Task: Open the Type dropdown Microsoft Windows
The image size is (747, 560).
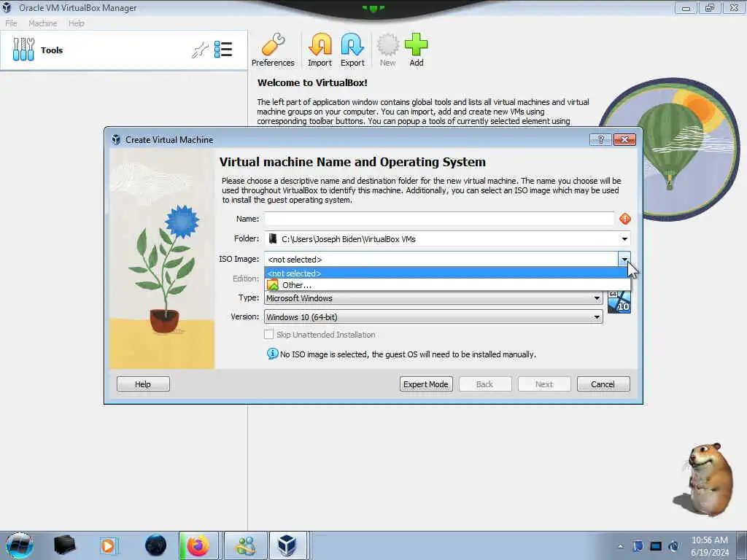Action: [x=433, y=298]
